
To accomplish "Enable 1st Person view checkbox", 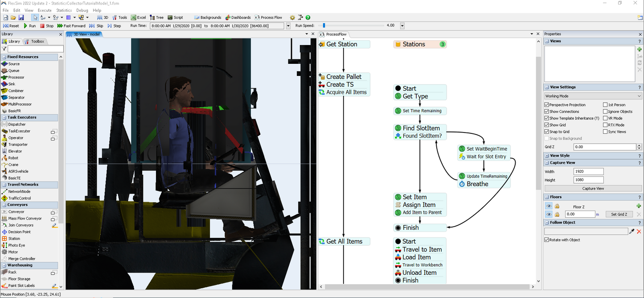I will pyautogui.click(x=605, y=105).
